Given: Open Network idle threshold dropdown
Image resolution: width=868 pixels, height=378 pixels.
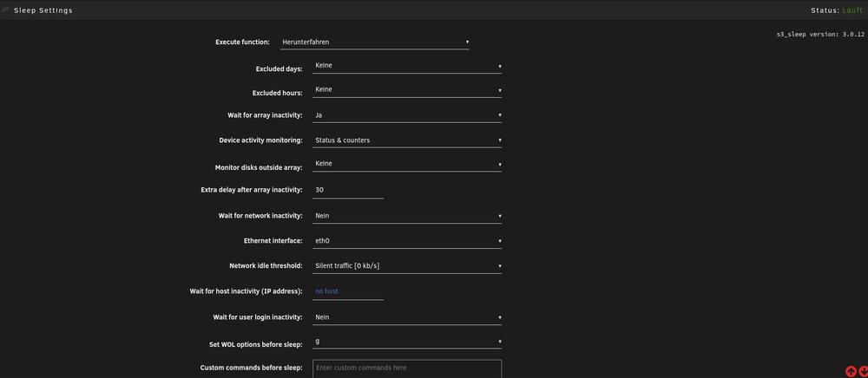Looking at the screenshot, I should tap(407, 266).
